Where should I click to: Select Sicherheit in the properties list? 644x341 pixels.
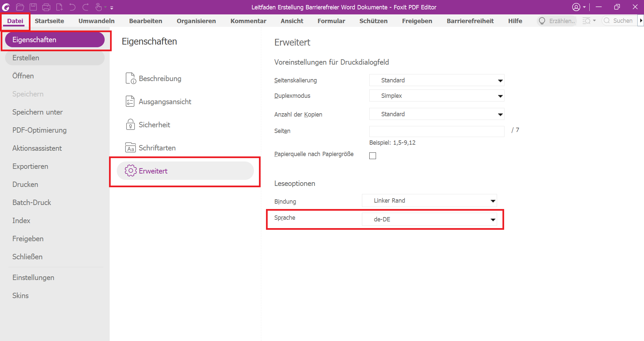[x=154, y=125]
